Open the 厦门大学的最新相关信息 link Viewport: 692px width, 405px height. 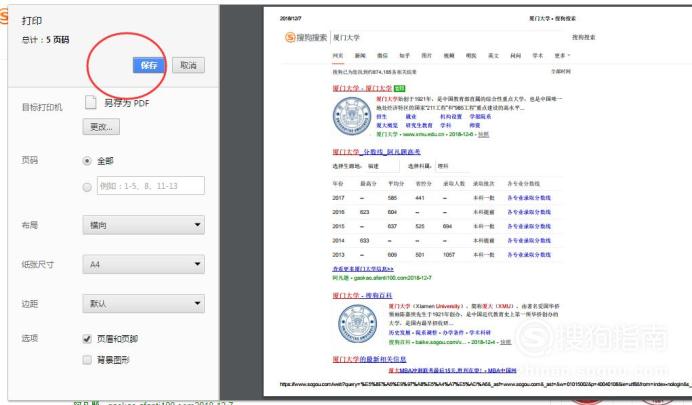point(369,360)
